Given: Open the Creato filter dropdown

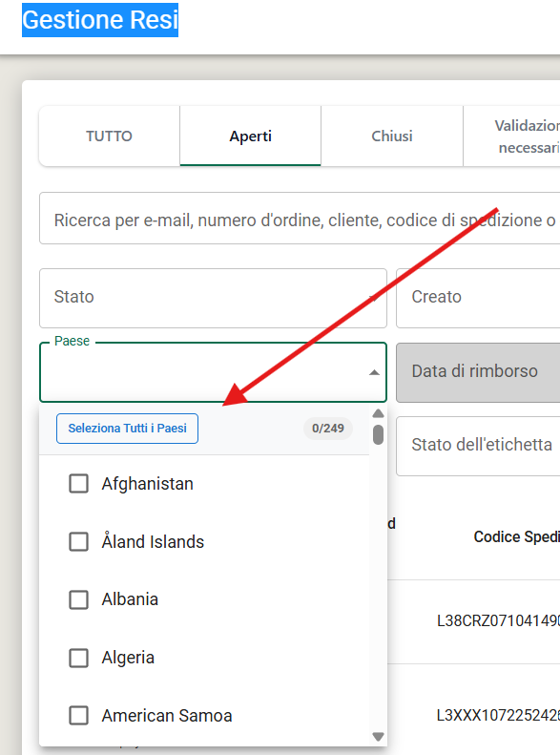Looking at the screenshot, I should pyautogui.click(x=478, y=298).
